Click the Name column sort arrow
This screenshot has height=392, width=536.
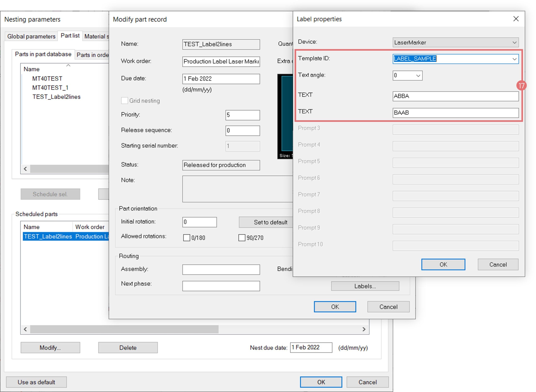click(x=68, y=65)
